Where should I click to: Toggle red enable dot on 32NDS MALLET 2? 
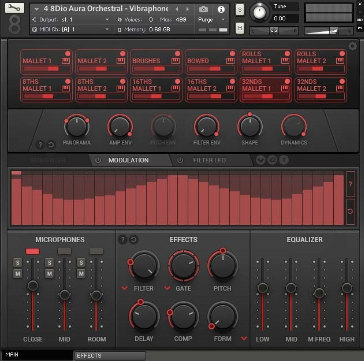click(342, 82)
